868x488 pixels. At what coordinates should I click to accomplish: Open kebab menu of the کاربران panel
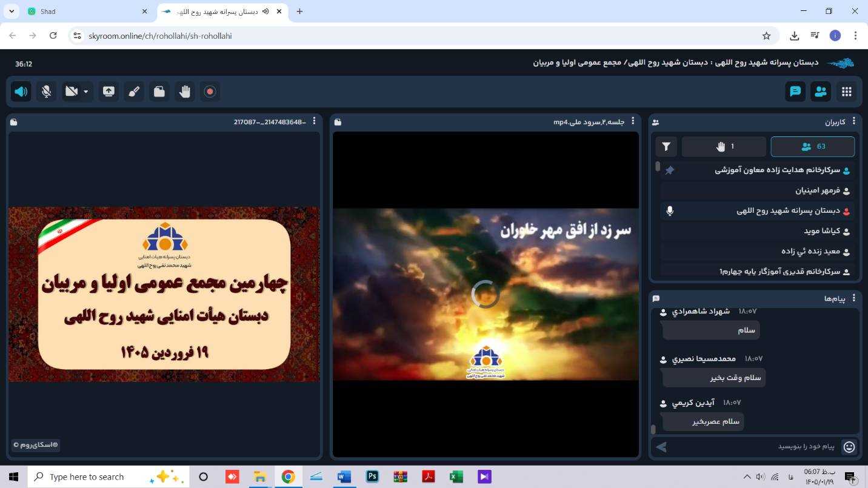pos(853,121)
